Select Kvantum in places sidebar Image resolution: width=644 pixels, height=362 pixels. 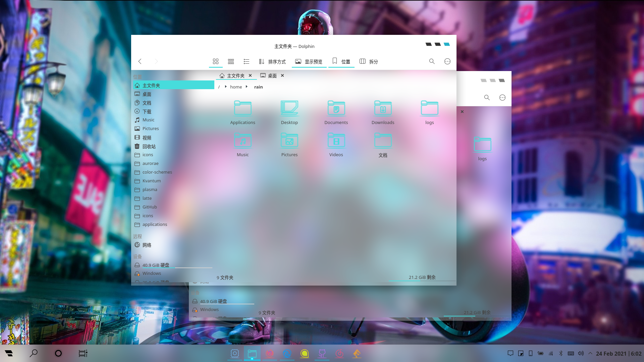click(174, 181)
